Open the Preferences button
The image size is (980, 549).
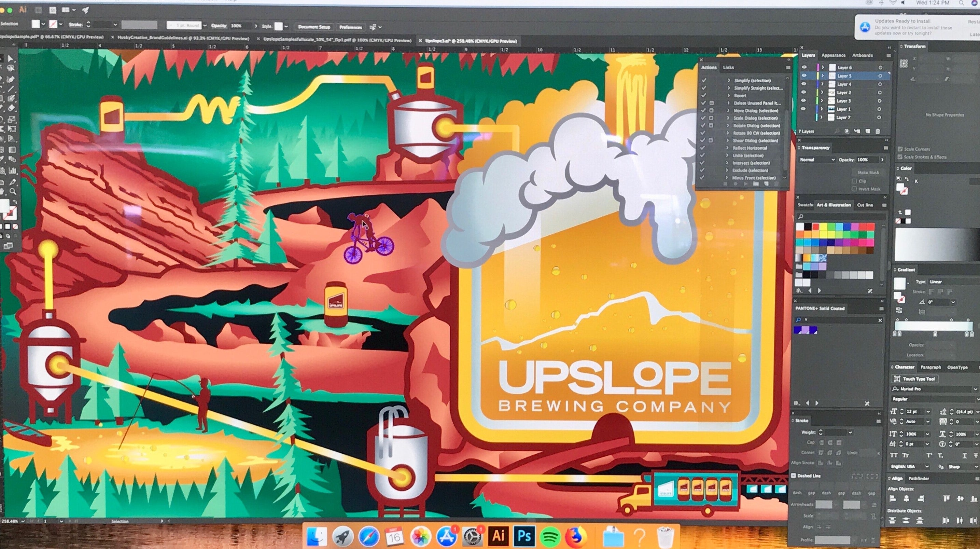[351, 27]
